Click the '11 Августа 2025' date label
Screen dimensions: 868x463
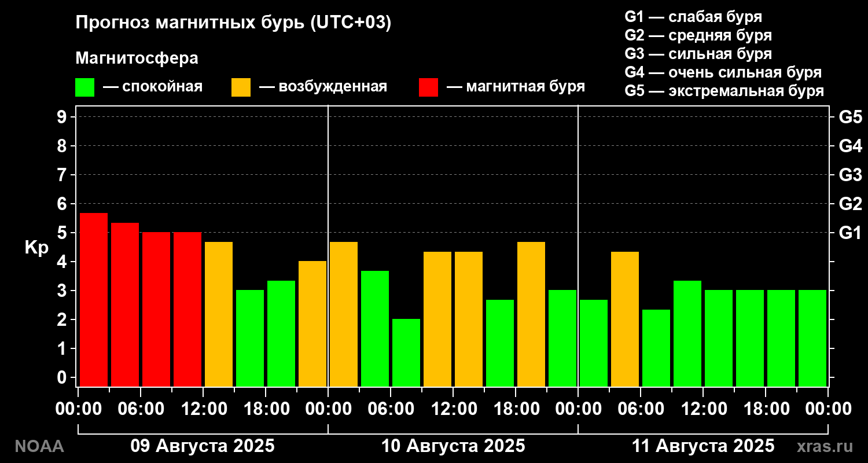pyautogui.click(x=703, y=446)
